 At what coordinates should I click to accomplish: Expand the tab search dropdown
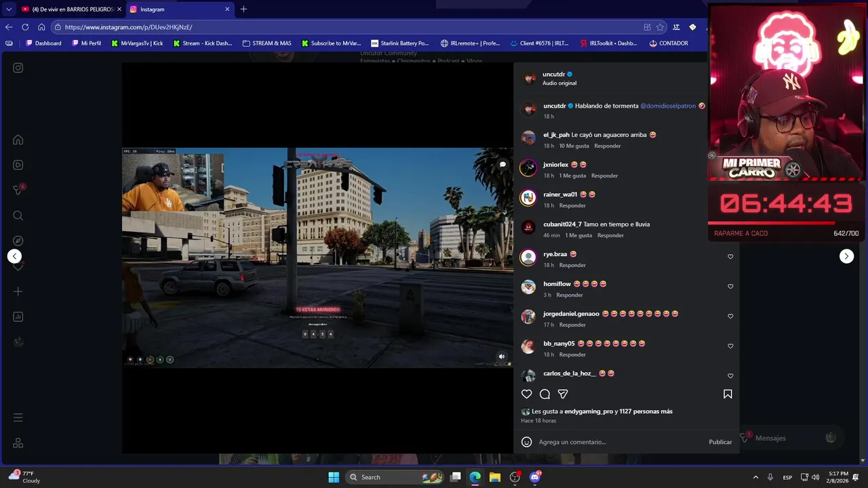(8, 9)
